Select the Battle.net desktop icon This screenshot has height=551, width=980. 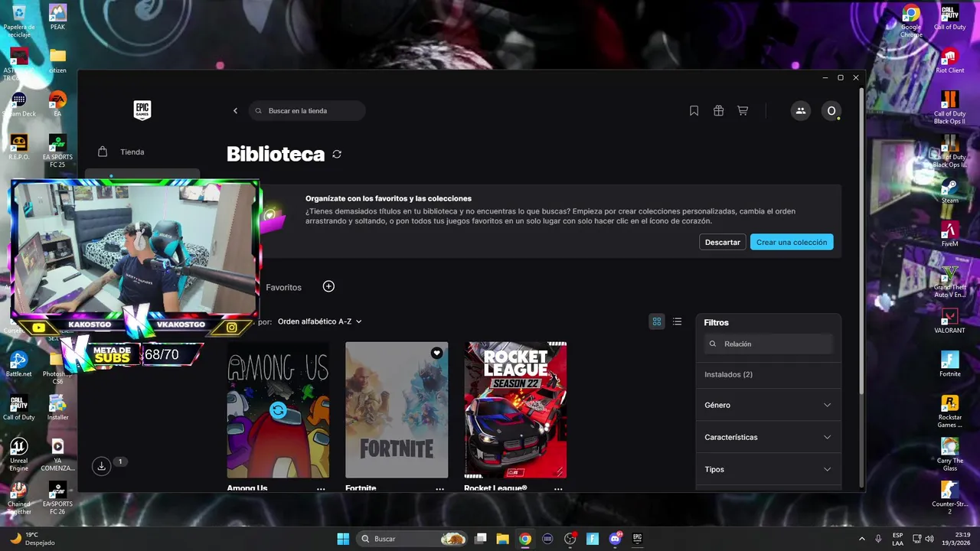(18, 364)
